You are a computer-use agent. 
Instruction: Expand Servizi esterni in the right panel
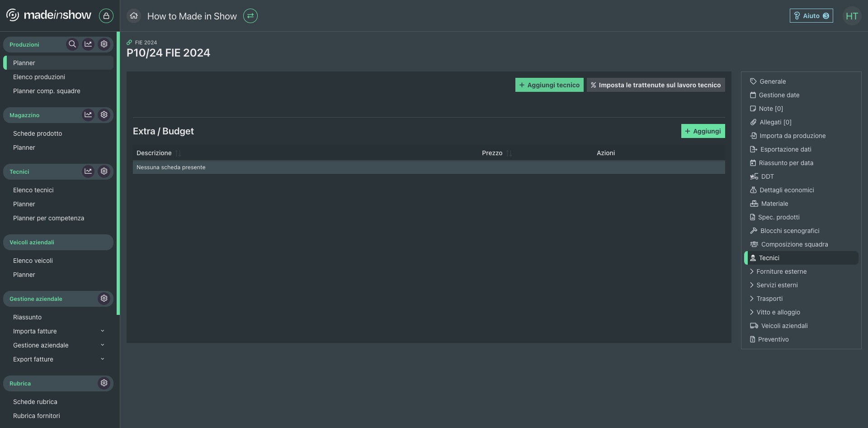tap(774, 285)
